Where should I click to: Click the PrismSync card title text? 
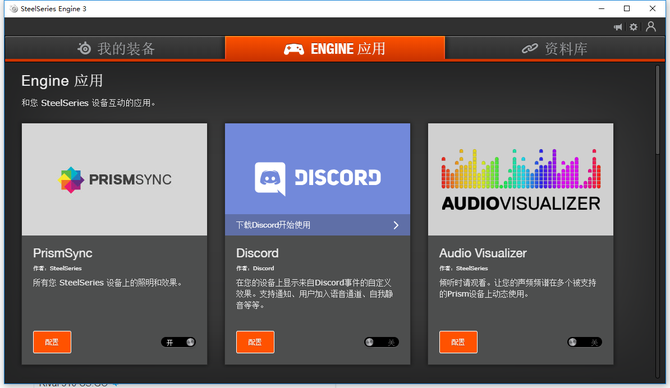pyautogui.click(x=63, y=253)
